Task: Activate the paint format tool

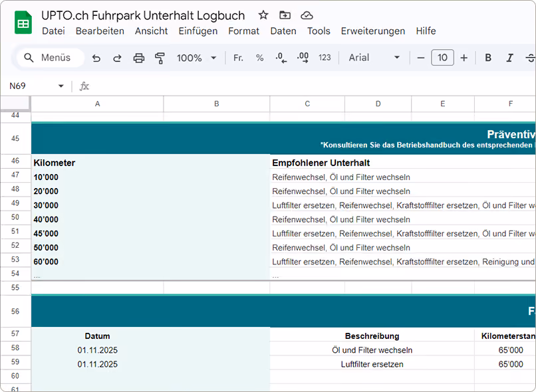Action: coord(160,58)
